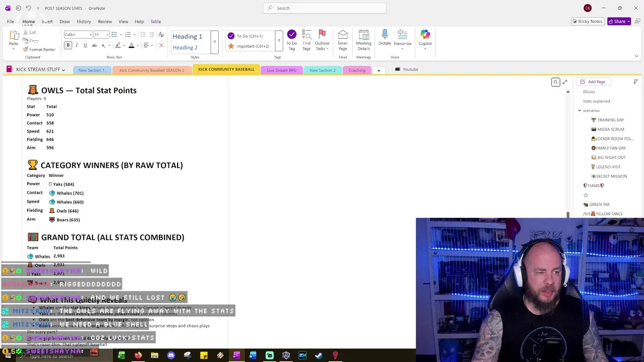Apply the red font color

click(131, 45)
